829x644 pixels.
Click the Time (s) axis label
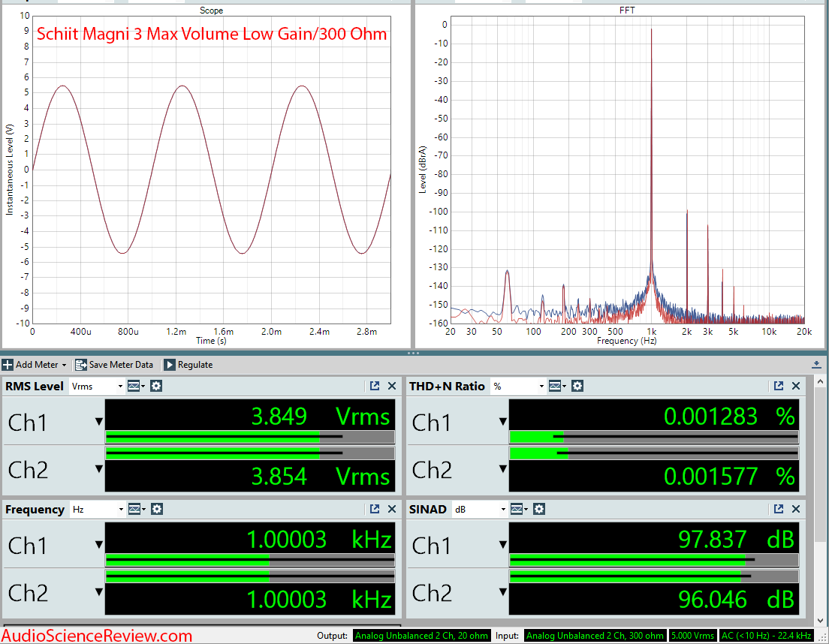[211, 341]
